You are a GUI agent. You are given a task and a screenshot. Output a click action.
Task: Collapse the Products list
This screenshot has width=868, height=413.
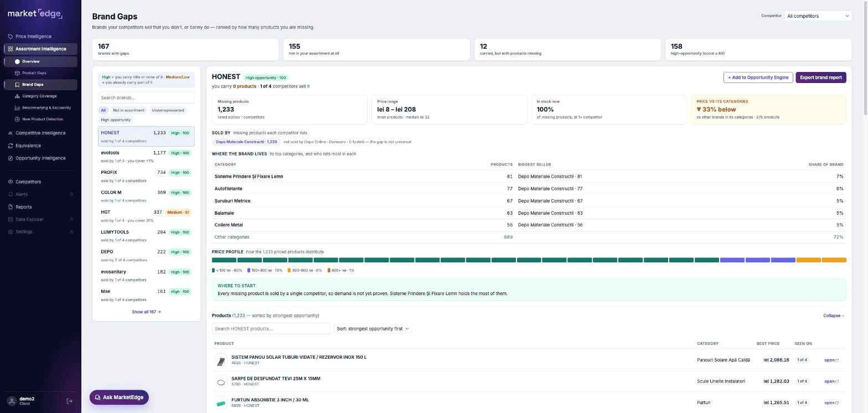click(x=834, y=316)
